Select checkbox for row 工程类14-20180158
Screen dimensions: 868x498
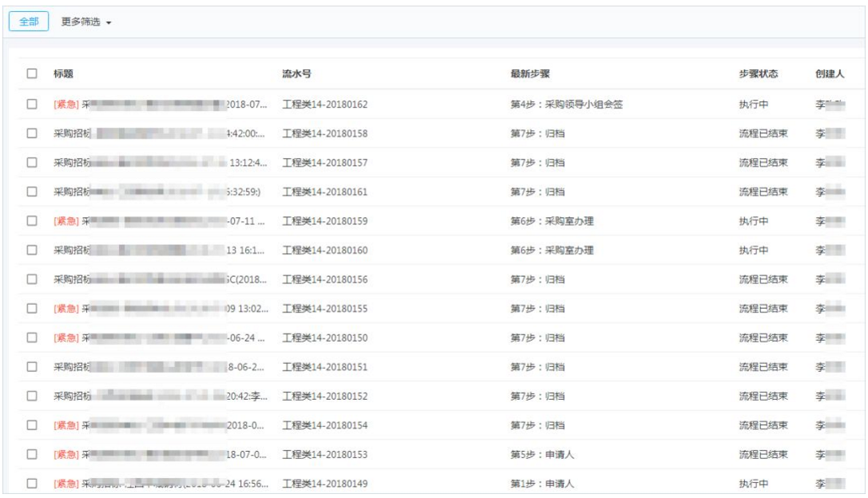(32, 133)
